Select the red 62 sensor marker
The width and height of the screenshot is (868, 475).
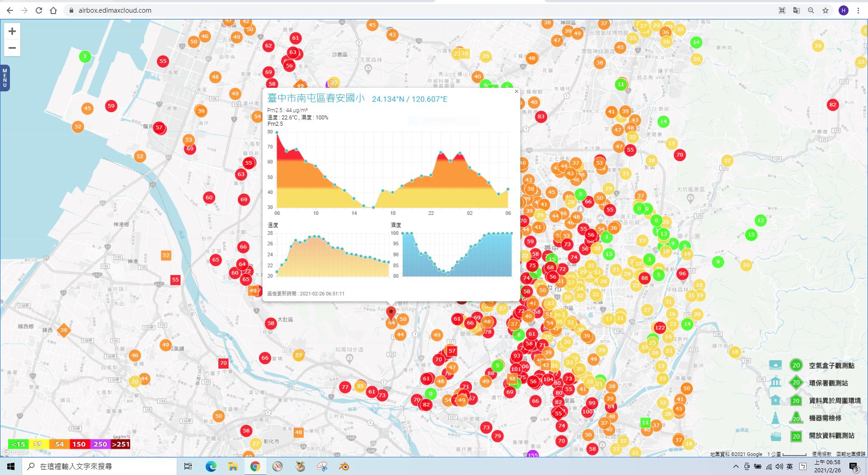(269, 45)
